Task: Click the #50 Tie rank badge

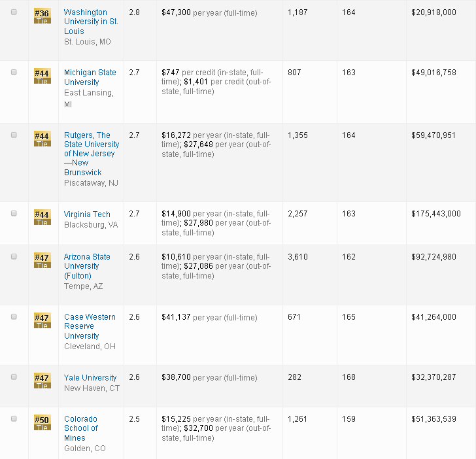Action: click(x=42, y=422)
